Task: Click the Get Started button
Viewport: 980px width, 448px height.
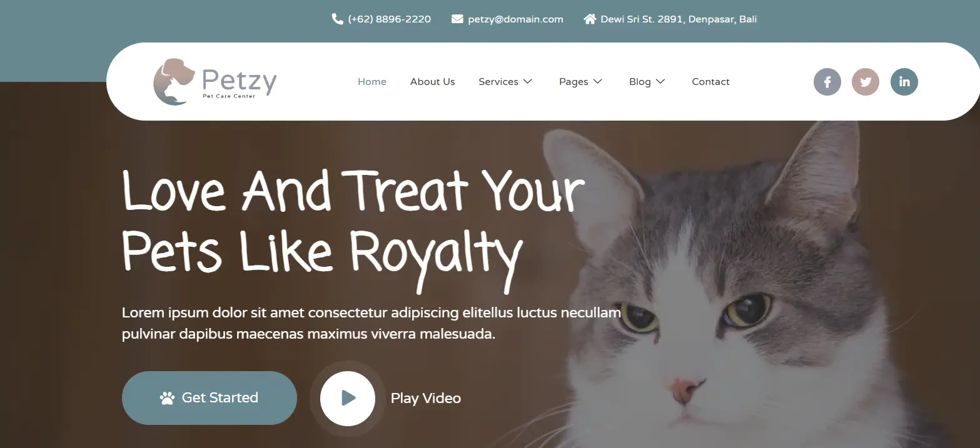Action: pos(210,398)
